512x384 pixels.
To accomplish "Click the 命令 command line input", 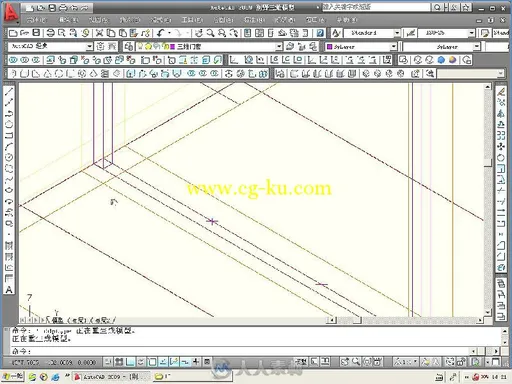I will point(240,351).
